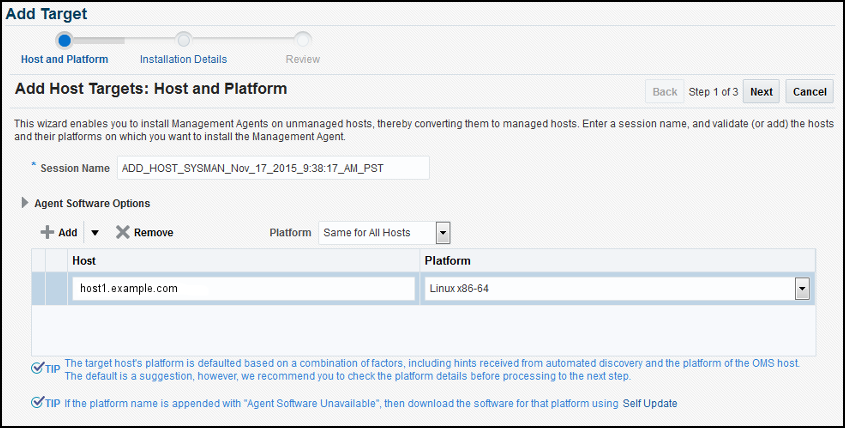Click the Host and Platform step circle
This screenshot has width=845, height=428.
coord(64,40)
